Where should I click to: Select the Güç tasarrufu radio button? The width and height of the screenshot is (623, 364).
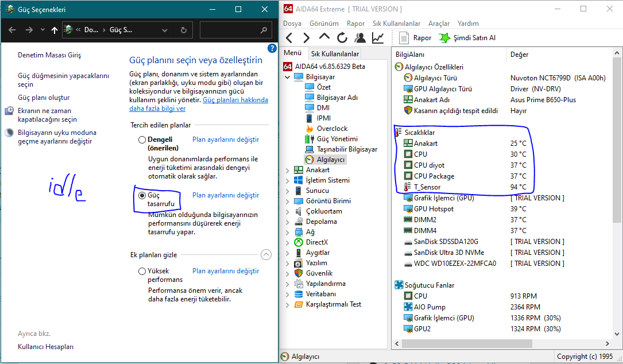pos(142,195)
